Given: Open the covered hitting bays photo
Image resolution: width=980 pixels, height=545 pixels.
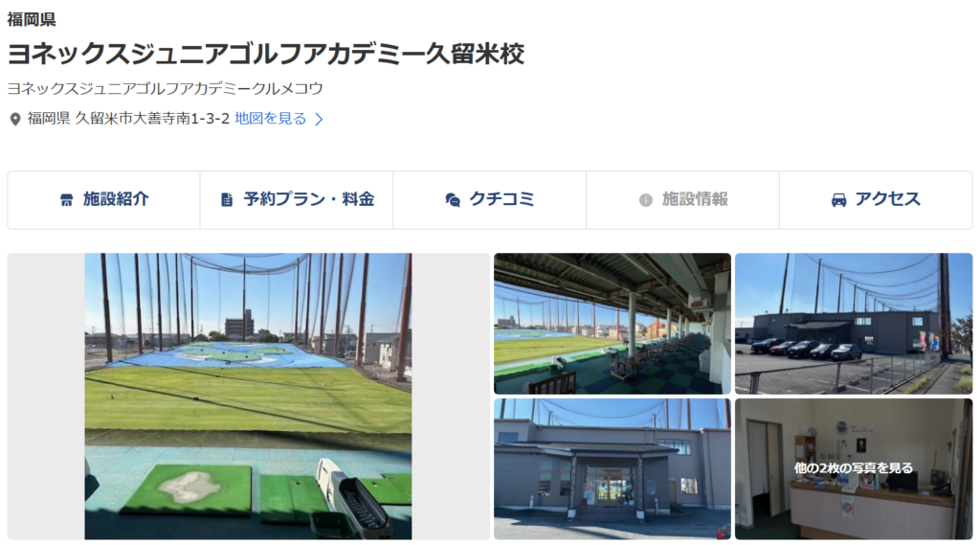Looking at the screenshot, I should pos(612,324).
